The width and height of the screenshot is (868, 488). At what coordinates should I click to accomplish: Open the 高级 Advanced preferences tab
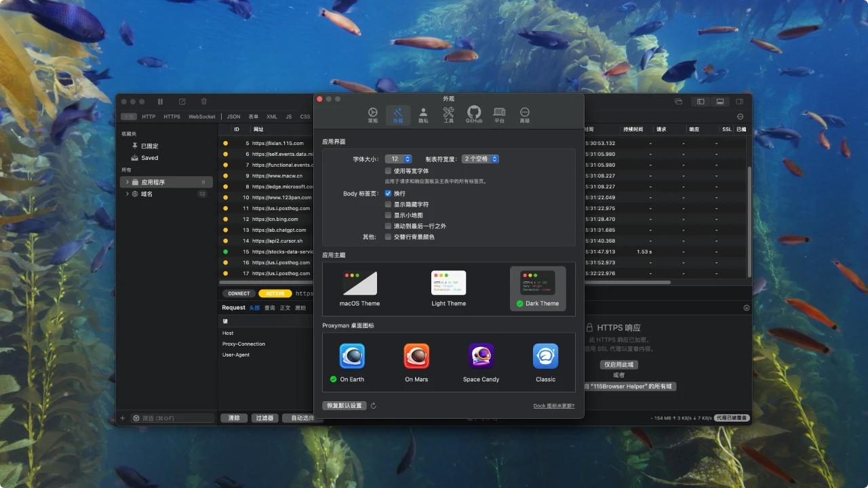pos(524,115)
